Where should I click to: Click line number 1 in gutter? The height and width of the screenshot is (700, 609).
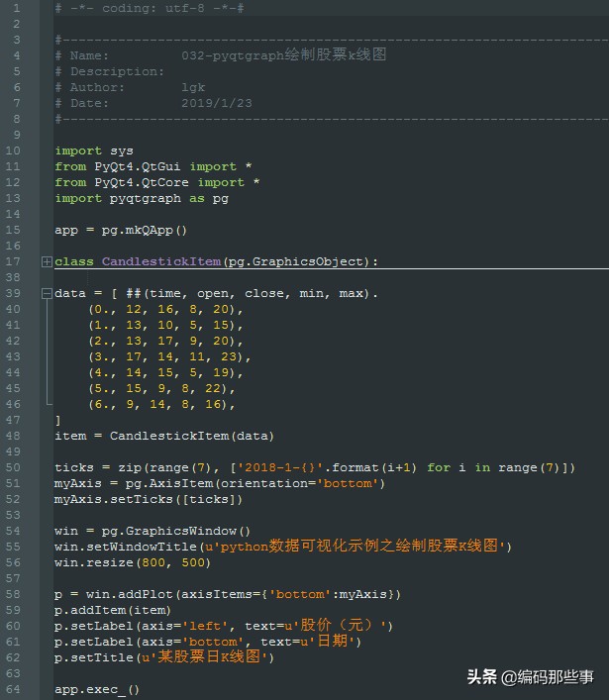tap(16, 8)
